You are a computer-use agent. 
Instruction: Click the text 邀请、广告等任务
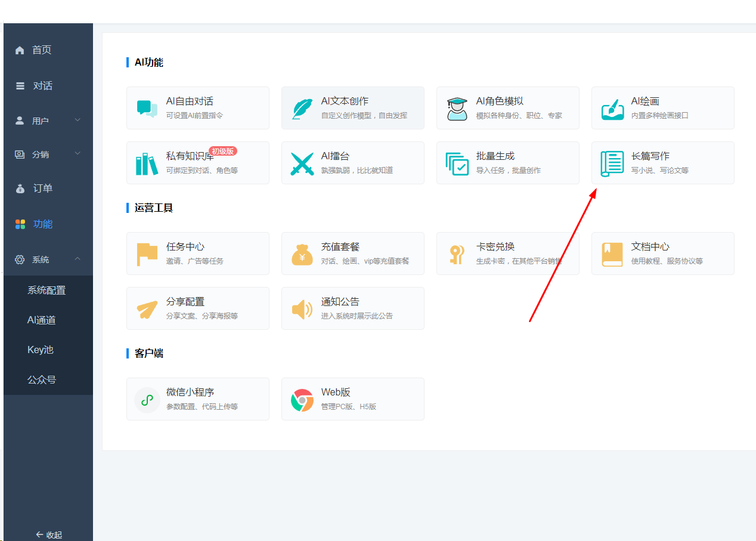coord(195,261)
